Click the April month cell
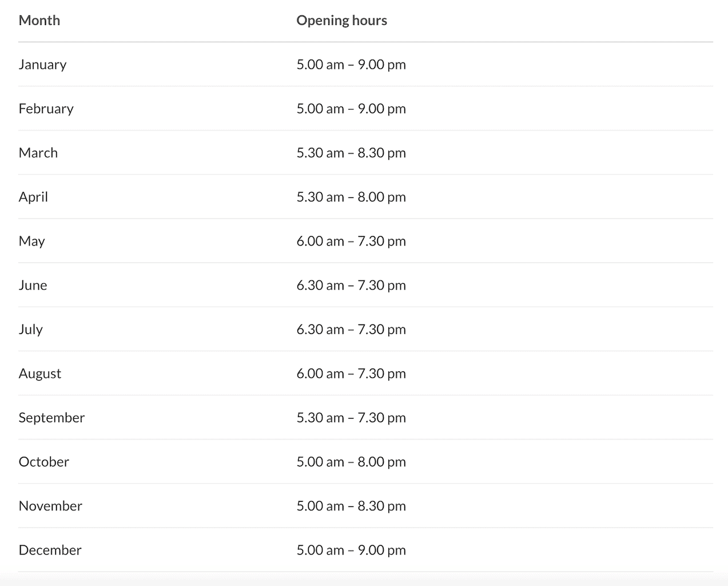Screen dimensions: 728x586 click(33, 197)
